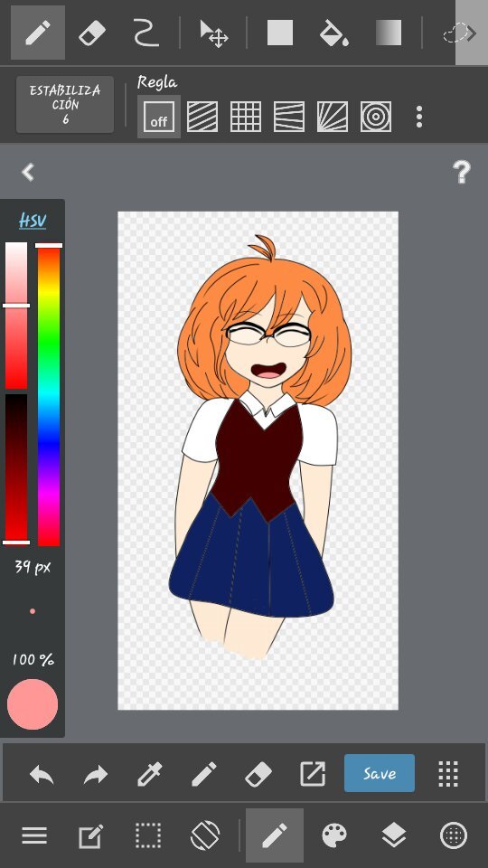The width and height of the screenshot is (488, 868).
Task: Open the hamburger main menu
Action: 34,835
